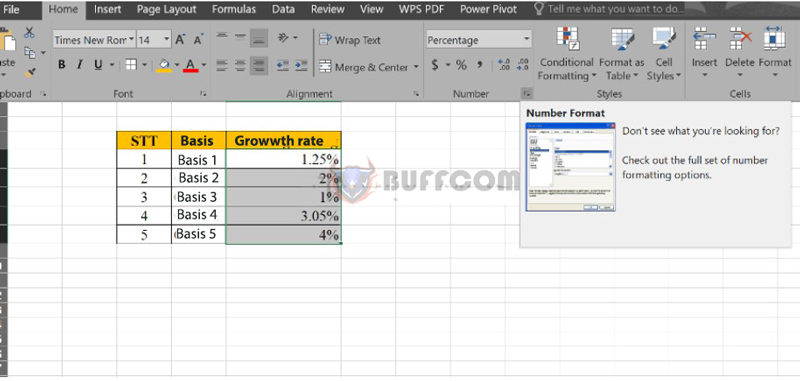Click Decrease Indent icon
800x381 pixels.
[x=283, y=65]
